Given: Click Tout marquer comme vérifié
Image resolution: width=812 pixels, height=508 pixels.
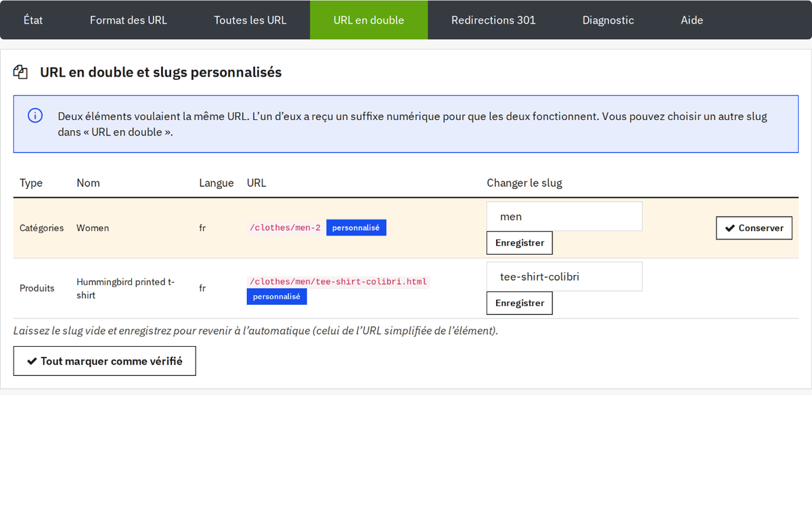Looking at the screenshot, I should pyautogui.click(x=105, y=361).
